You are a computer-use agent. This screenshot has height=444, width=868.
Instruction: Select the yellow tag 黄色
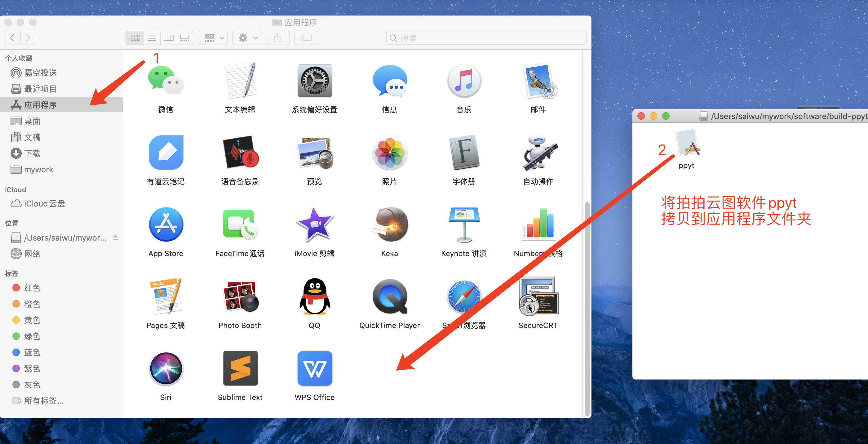61,320
